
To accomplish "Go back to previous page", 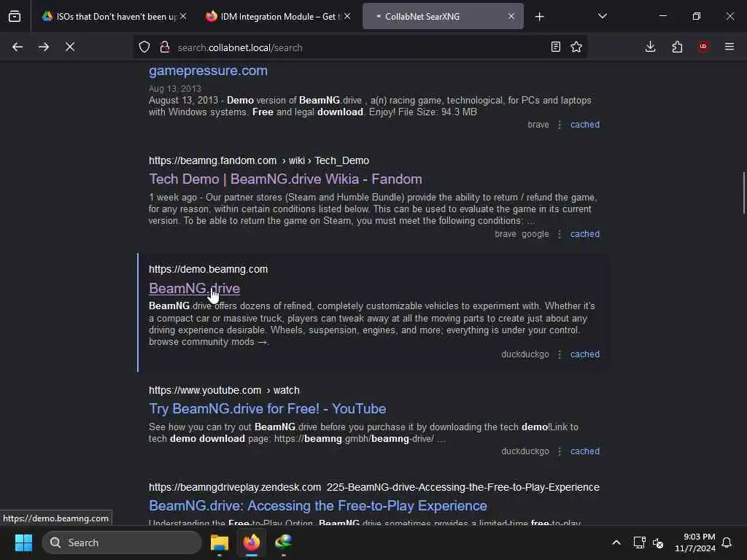I will [x=18, y=47].
